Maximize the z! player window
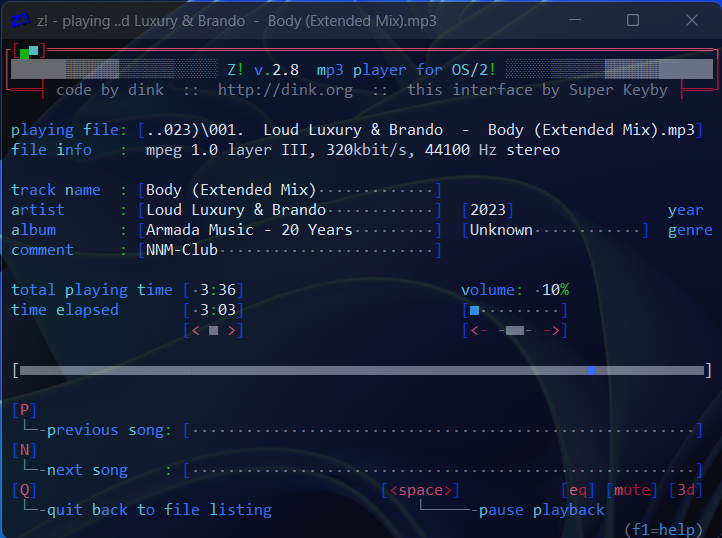722x538 pixels. pyautogui.click(x=633, y=20)
